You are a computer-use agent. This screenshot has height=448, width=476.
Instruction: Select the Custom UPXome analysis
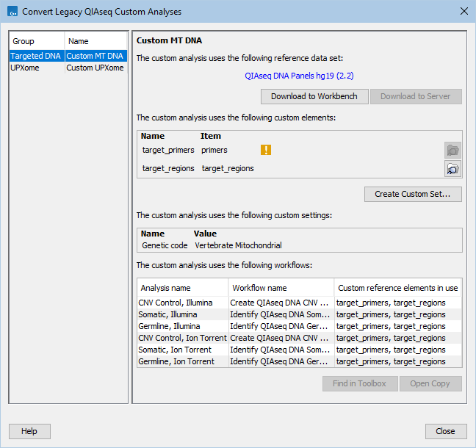click(95, 68)
